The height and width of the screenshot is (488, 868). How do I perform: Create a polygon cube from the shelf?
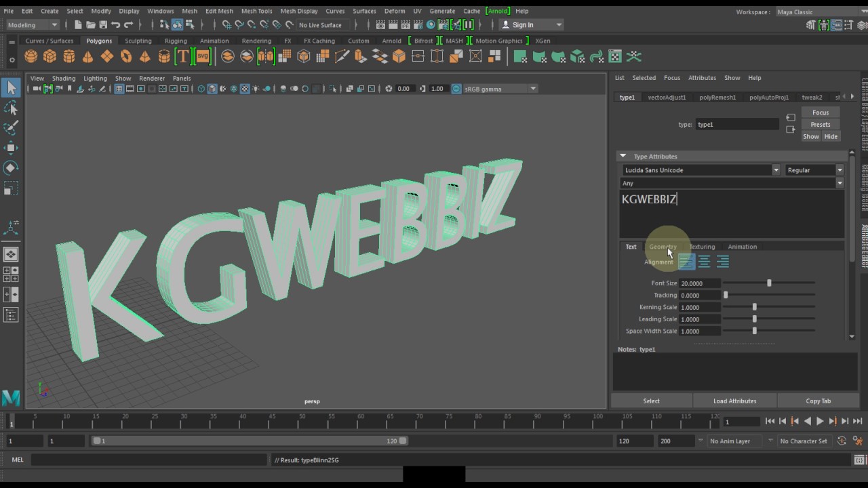pos(50,57)
